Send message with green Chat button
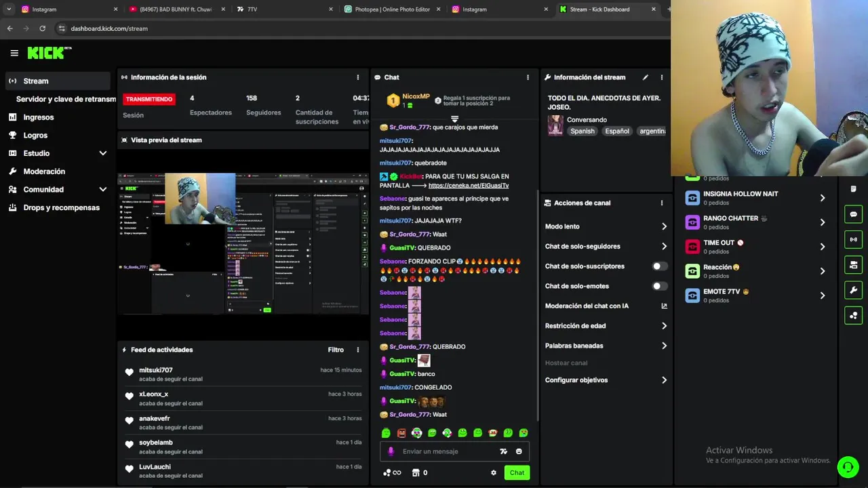 click(517, 473)
